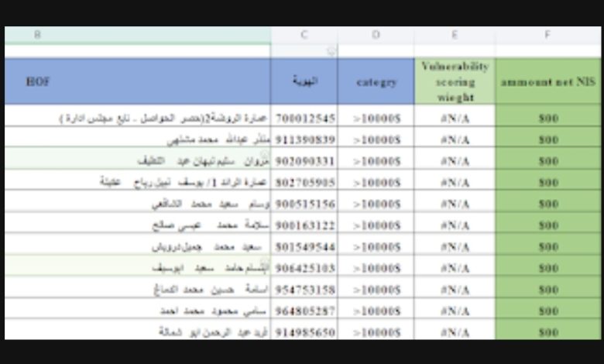Select the ID cell 906425103
604x364 pixels.
click(x=304, y=268)
